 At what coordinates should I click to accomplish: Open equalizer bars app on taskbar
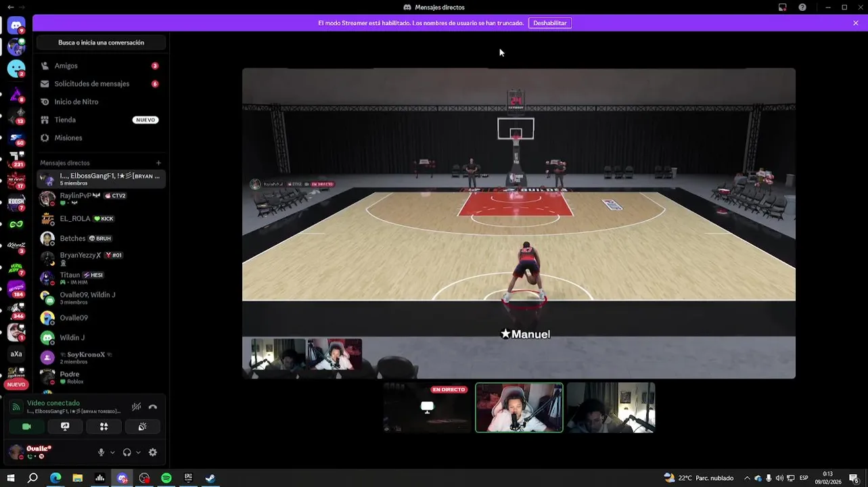click(100, 478)
